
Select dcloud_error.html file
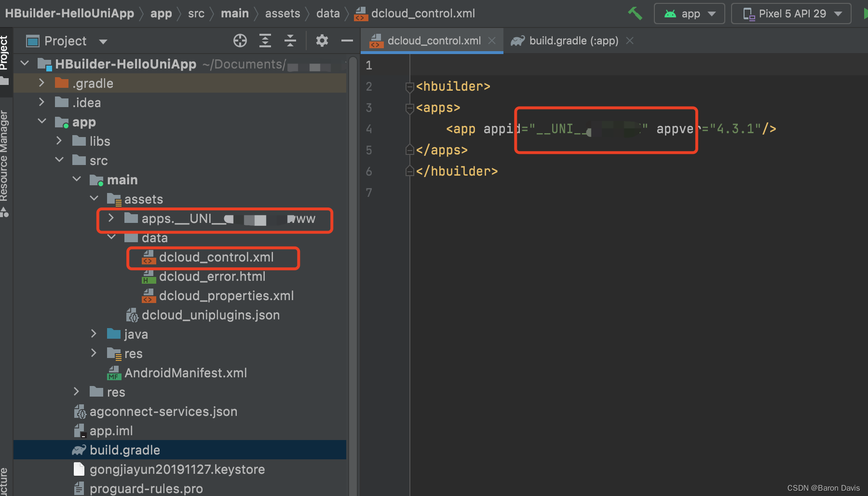pyautogui.click(x=212, y=276)
